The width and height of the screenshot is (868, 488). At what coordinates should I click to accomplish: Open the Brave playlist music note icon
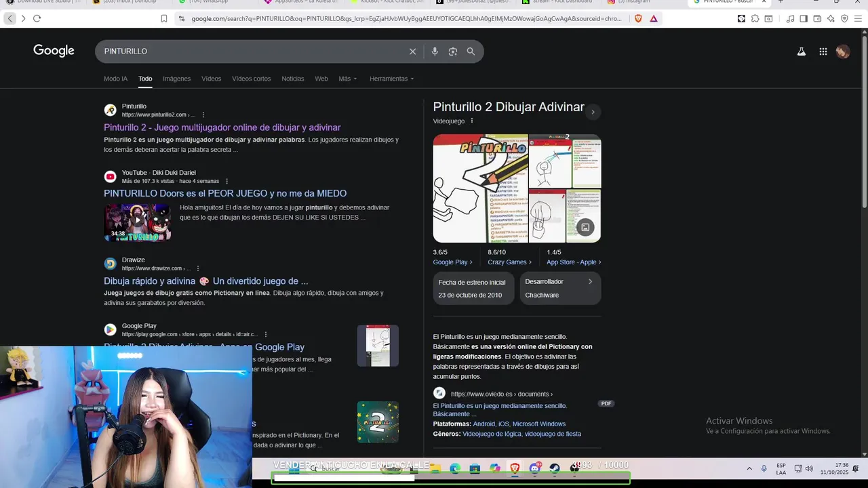[x=790, y=18]
